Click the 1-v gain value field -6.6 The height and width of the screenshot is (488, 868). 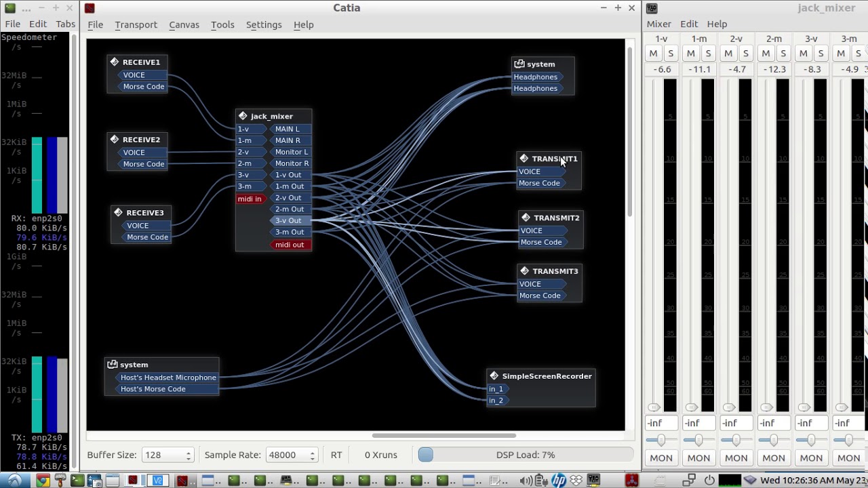663,69
